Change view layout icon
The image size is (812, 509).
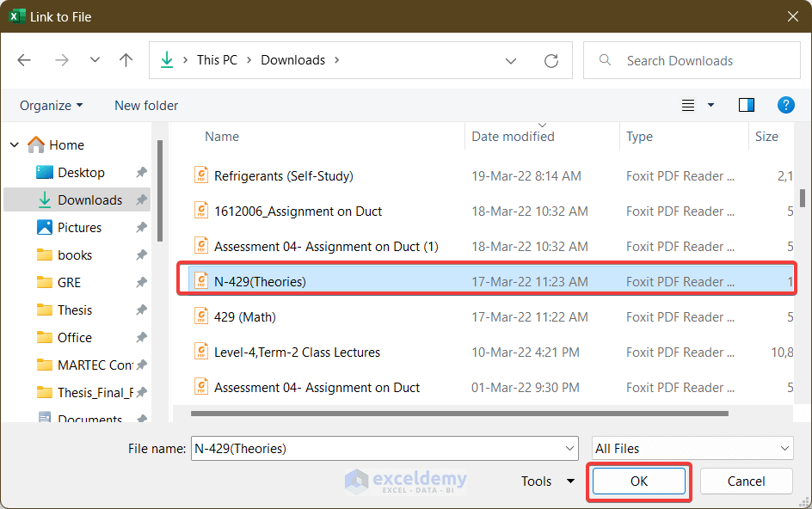point(688,105)
